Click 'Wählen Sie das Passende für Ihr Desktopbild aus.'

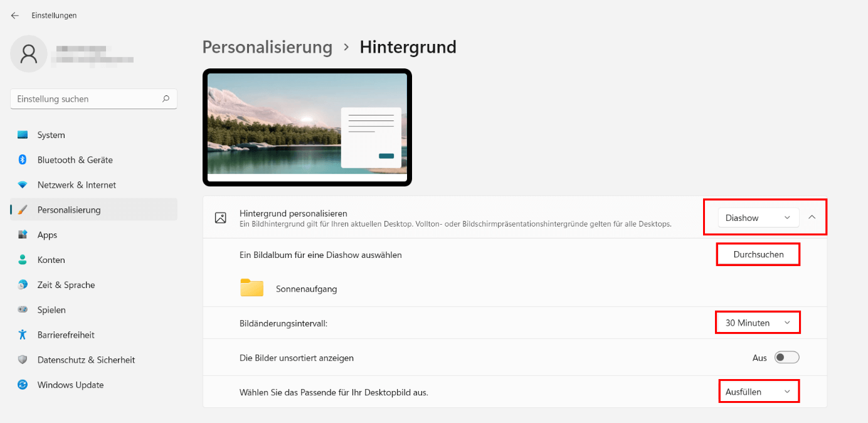click(334, 392)
